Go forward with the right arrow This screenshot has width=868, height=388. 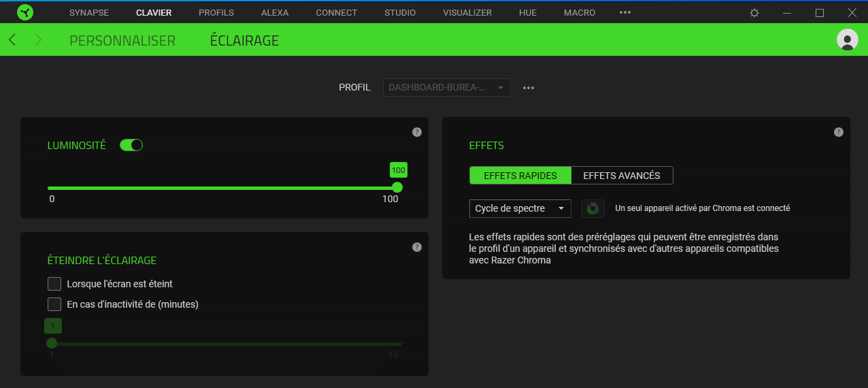click(x=38, y=40)
